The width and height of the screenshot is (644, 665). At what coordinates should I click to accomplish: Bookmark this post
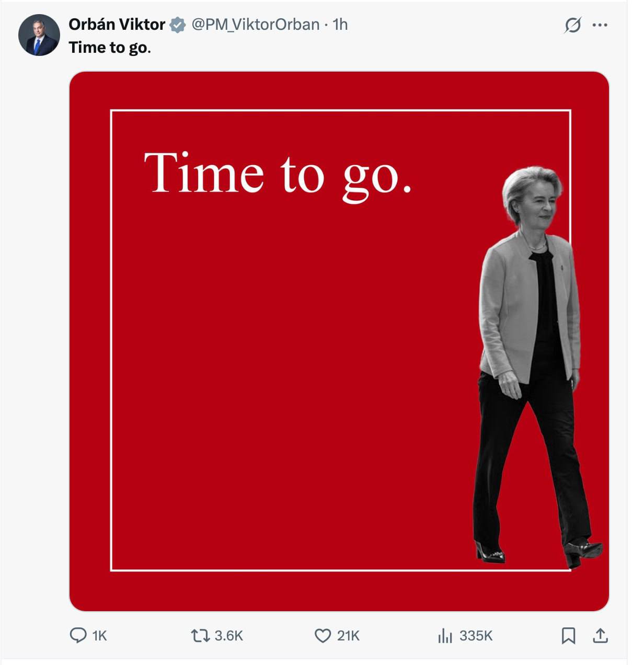pyautogui.click(x=568, y=635)
